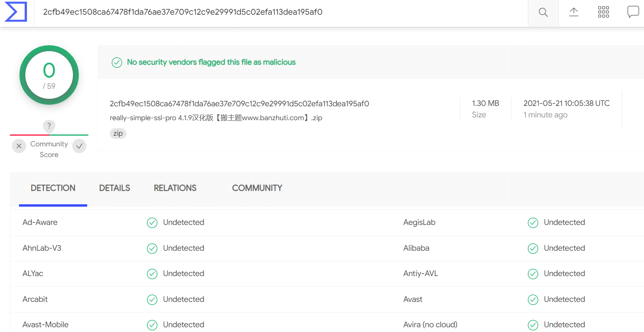Viewport: 644px width, 332px height.
Task: Open the VirusTotal home logo
Action: (x=16, y=12)
